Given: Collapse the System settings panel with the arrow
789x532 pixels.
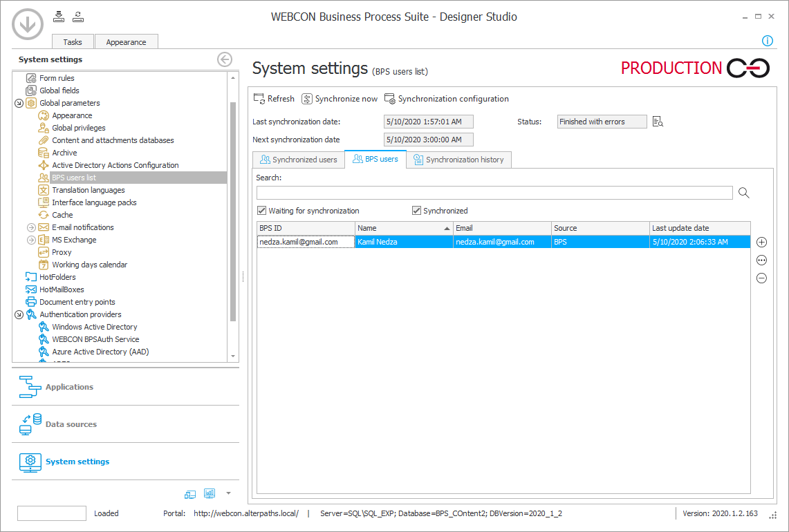Looking at the screenshot, I should coord(224,59).
